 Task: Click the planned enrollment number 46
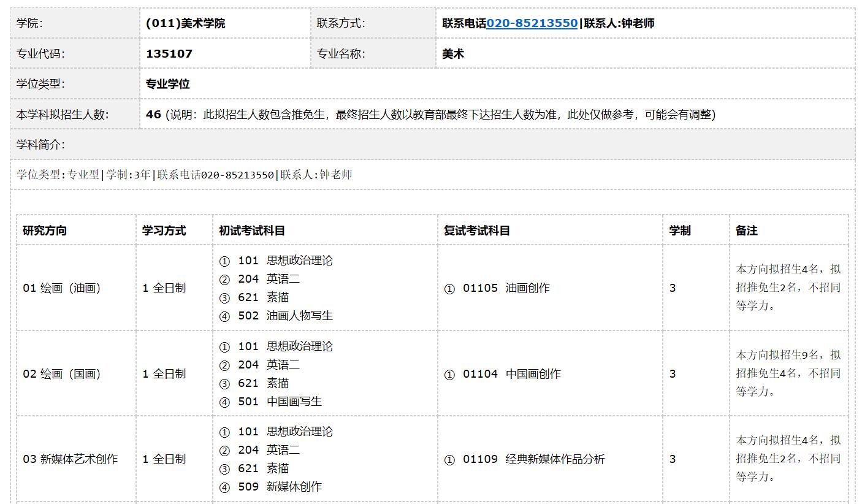coord(153,115)
